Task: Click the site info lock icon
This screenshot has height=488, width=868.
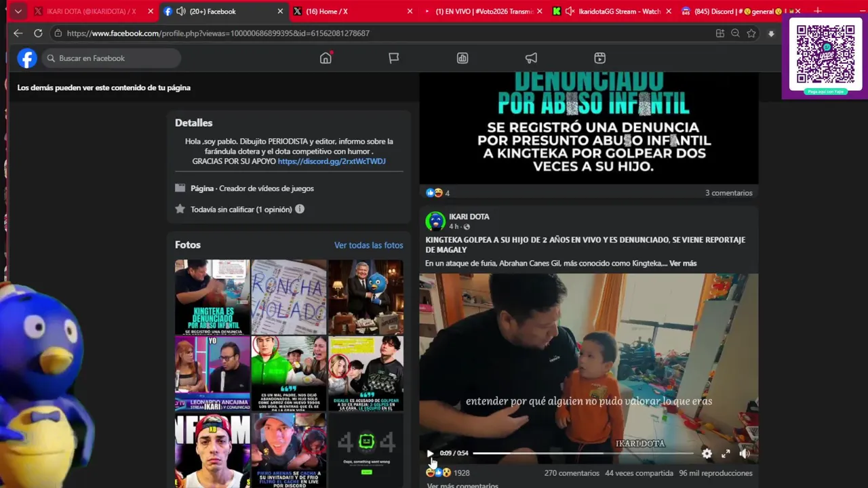Action: 59,33
